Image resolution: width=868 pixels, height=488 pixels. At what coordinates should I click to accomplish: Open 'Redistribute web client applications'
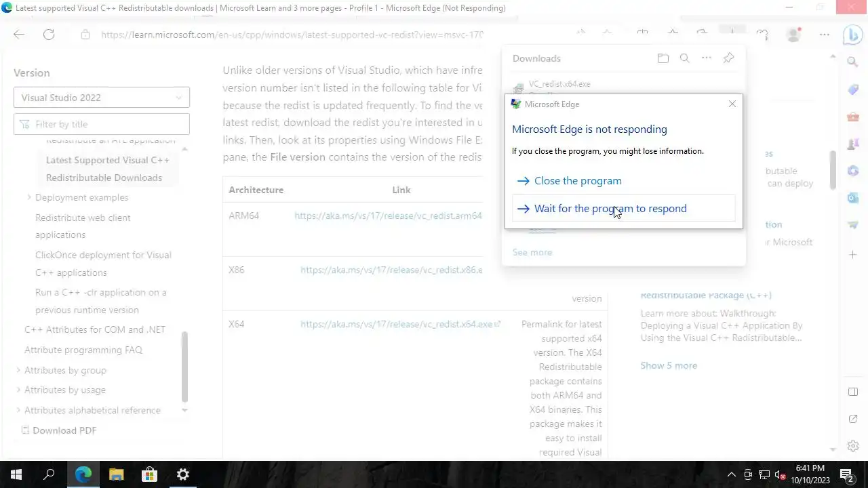coord(83,226)
